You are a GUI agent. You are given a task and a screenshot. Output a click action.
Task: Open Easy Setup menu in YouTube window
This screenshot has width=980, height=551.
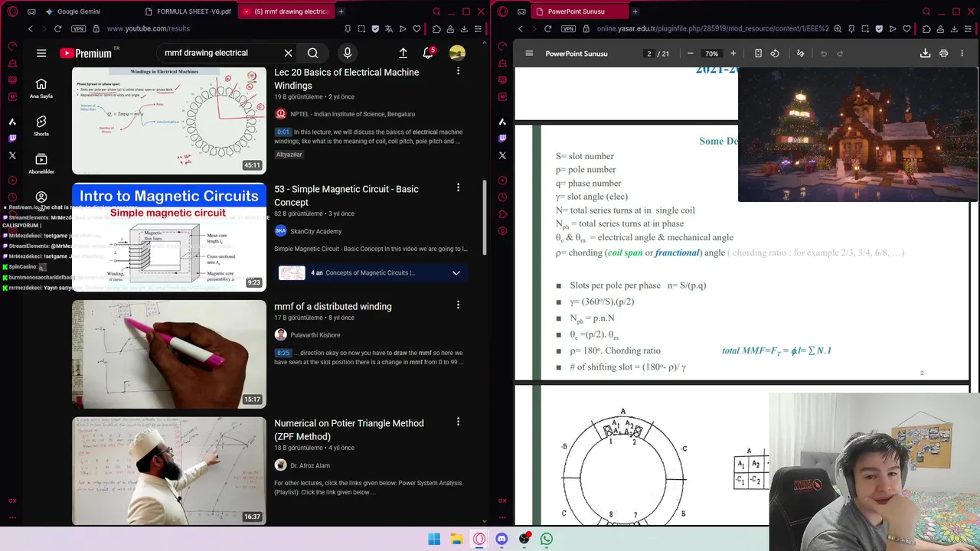pos(478,29)
